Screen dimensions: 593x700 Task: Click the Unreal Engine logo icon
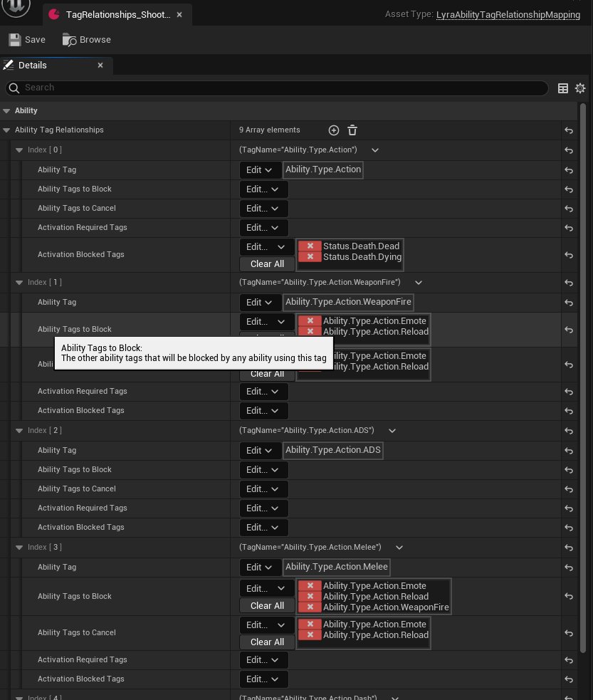coord(16,6)
